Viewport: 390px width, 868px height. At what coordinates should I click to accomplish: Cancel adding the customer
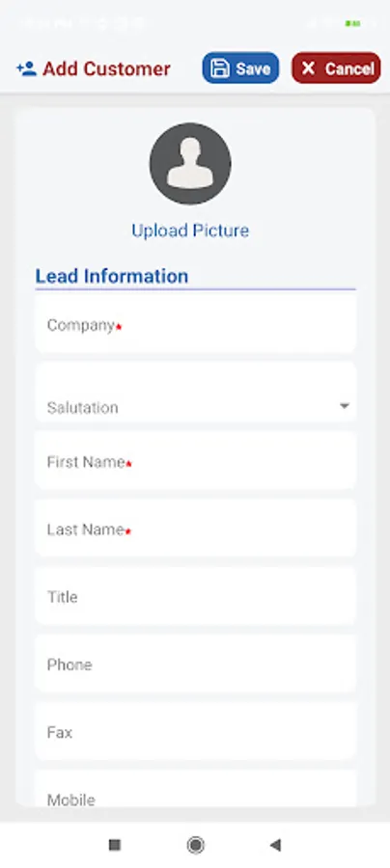click(336, 68)
